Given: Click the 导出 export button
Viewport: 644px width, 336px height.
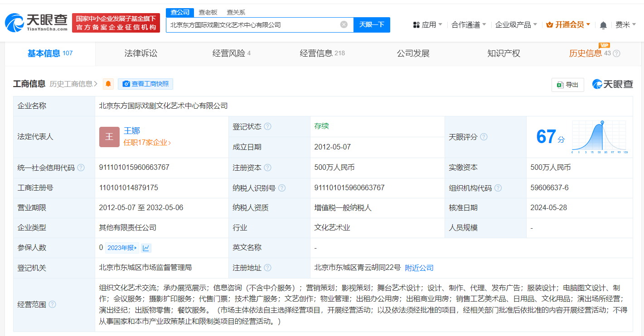Looking at the screenshot, I should click(567, 85).
